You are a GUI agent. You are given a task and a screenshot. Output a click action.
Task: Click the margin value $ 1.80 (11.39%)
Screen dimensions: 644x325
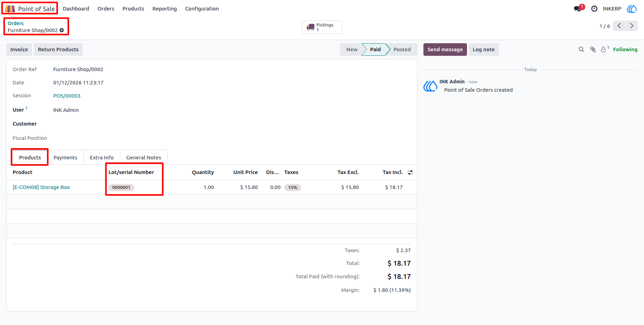pyautogui.click(x=392, y=290)
